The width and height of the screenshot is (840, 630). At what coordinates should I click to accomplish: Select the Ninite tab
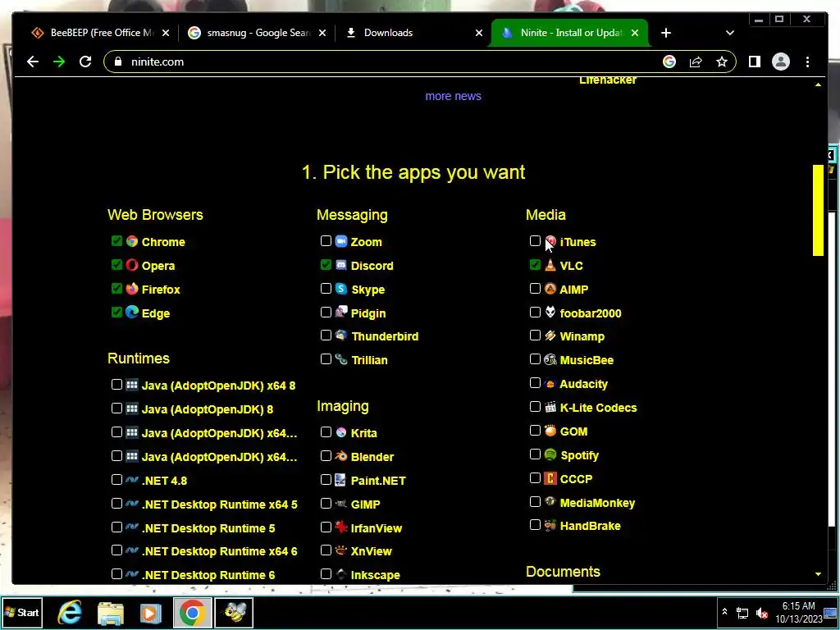click(x=569, y=33)
